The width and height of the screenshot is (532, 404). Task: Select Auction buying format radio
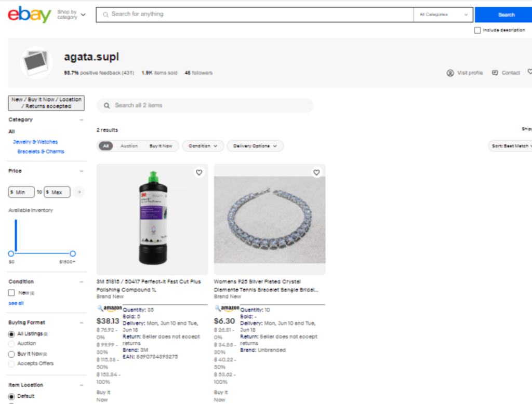tap(11, 344)
